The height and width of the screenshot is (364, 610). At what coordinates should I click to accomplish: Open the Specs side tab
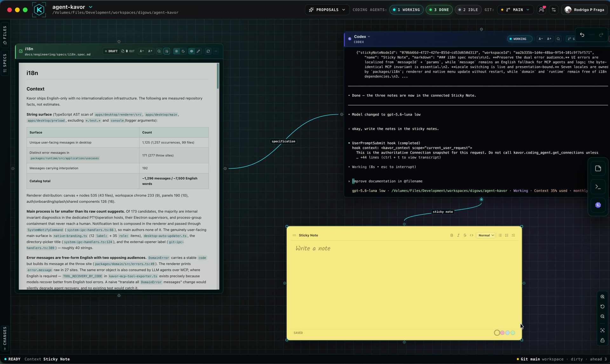click(5, 63)
